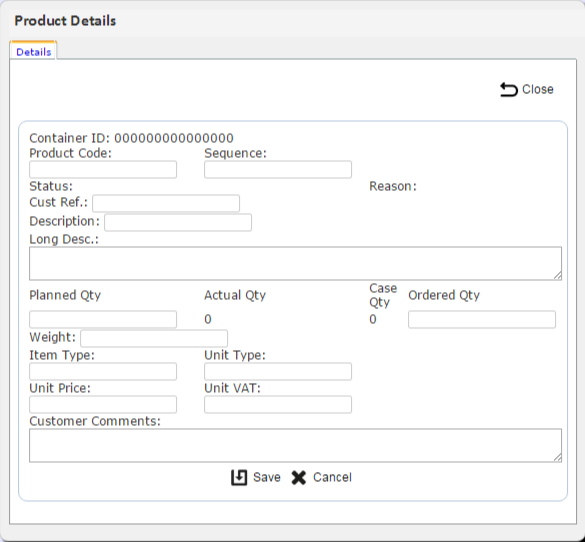The width and height of the screenshot is (585, 542).
Task: Focus the Planned Qty input
Action: 103,319
